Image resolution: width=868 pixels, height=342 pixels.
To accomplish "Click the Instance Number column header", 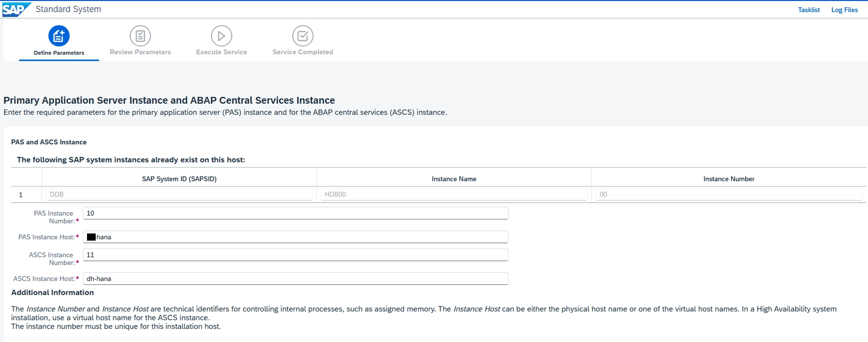I will pos(729,179).
